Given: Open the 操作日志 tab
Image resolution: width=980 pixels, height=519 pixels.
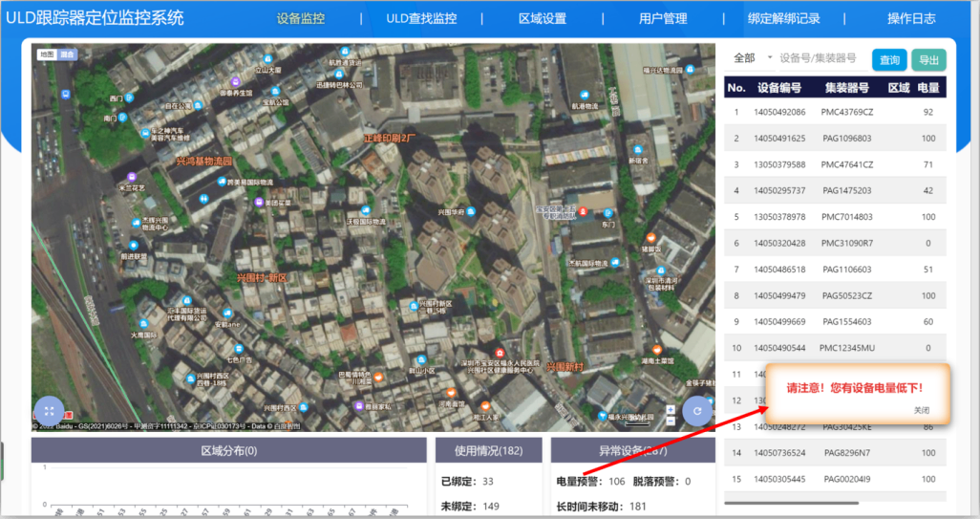Looking at the screenshot, I should [x=911, y=19].
